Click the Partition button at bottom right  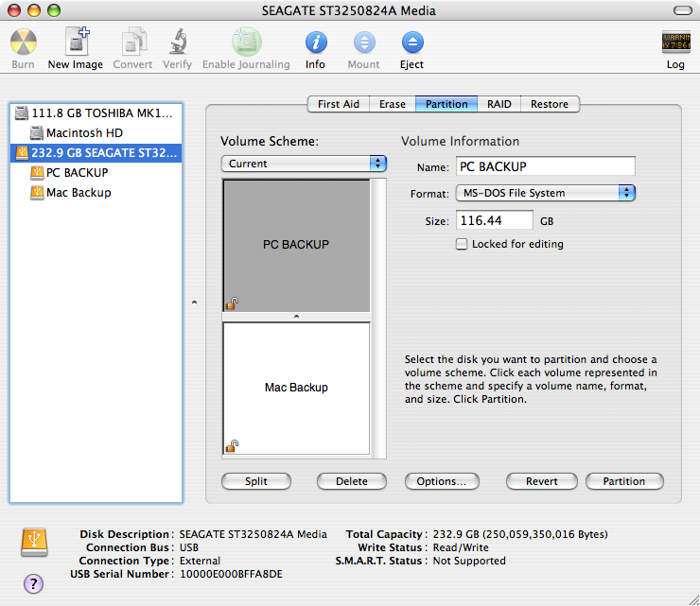click(624, 481)
